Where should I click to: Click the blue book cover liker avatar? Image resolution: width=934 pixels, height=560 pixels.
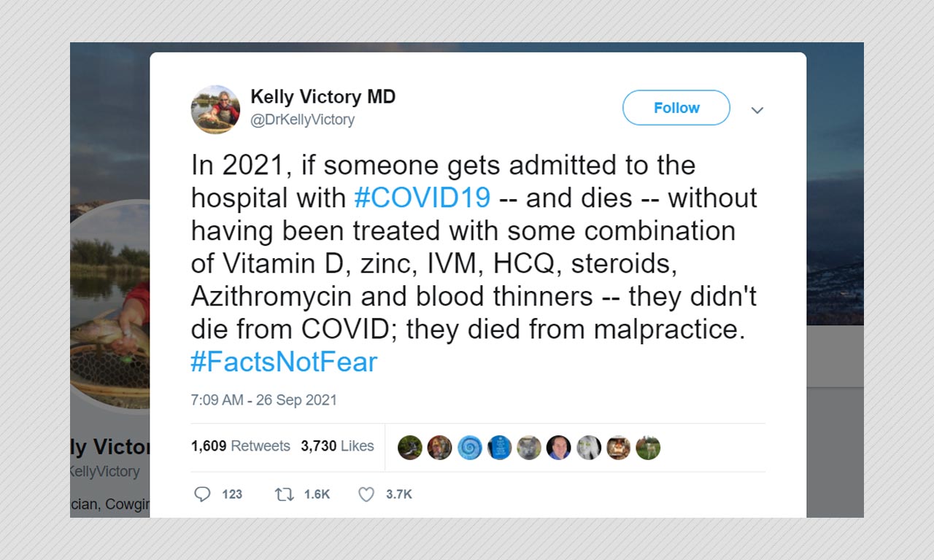click(499, 447)
